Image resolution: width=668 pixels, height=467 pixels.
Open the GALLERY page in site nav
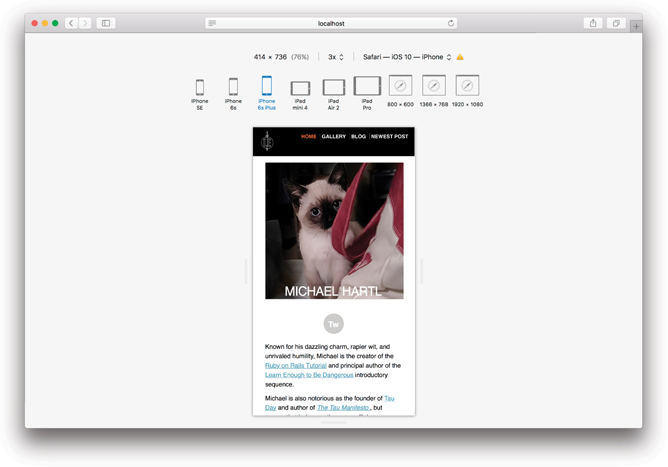334,137
